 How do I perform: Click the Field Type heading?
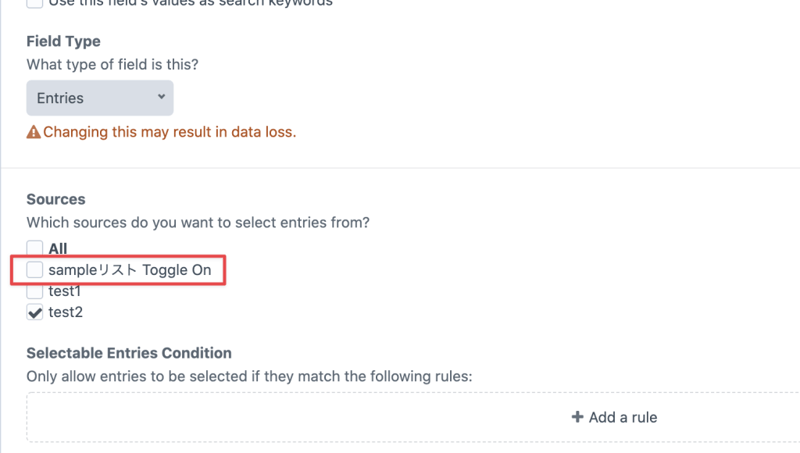(x=63, y=42)
